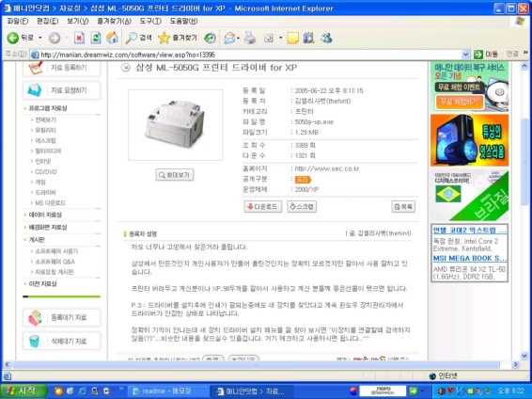The image size is (532, 399).
Task: Click the 삭제대기 자료 trash icon
Action: 34,341
